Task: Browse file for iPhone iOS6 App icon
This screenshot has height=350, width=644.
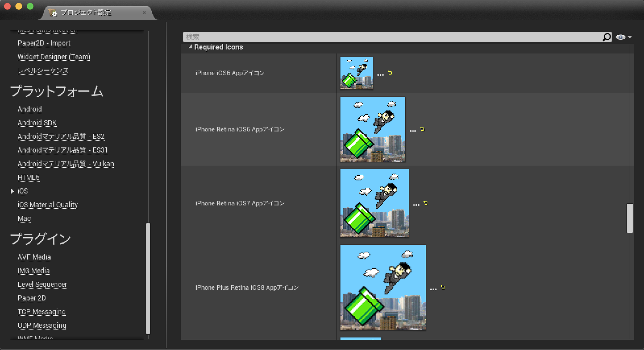Action: 380,75
